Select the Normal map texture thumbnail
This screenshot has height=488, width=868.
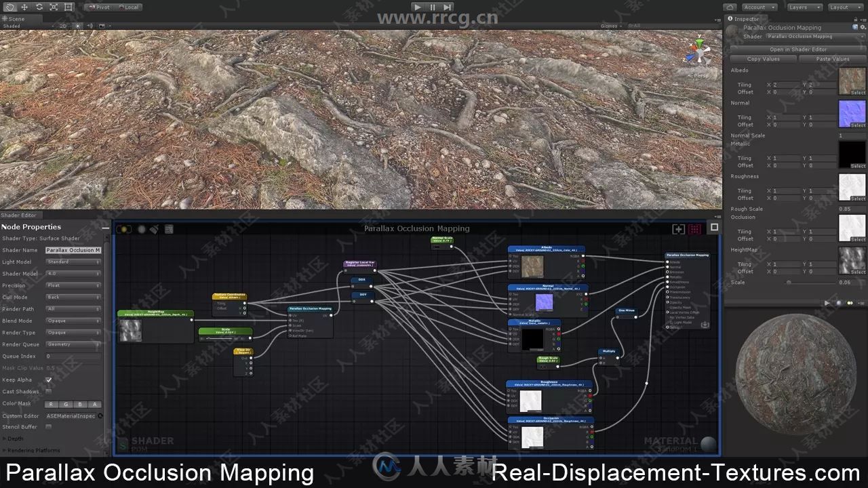852,113
